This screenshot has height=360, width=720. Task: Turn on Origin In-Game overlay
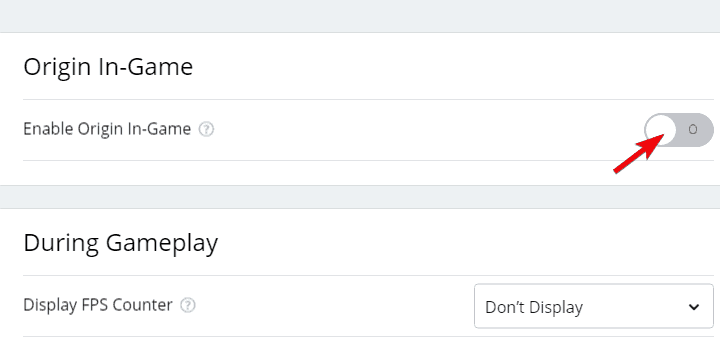679,129
